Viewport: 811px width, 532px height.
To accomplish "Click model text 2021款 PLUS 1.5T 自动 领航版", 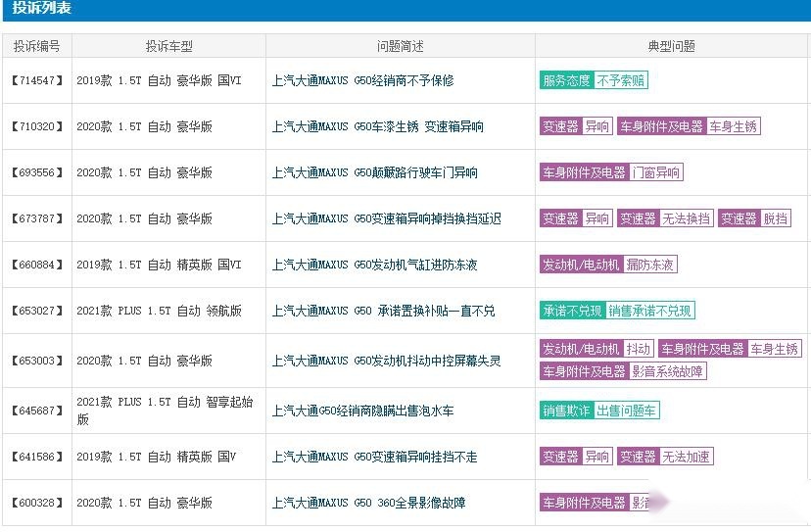I will tap(159, 311).
